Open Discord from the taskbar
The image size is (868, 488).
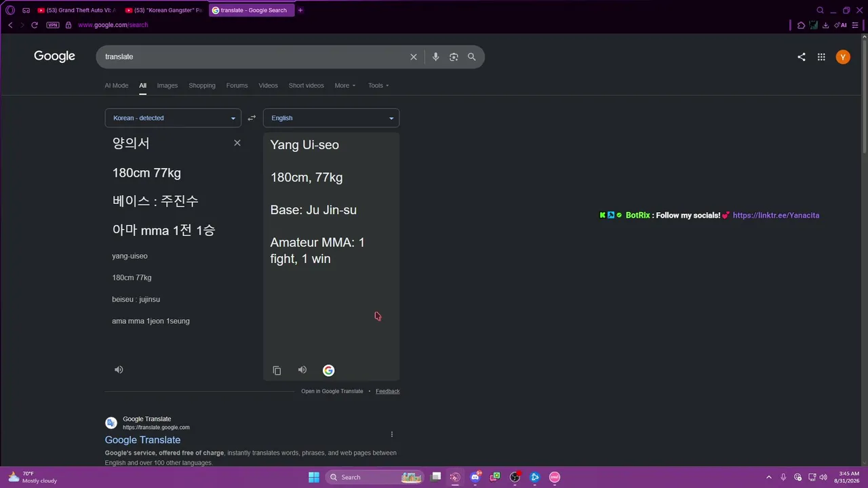point(475,477)
